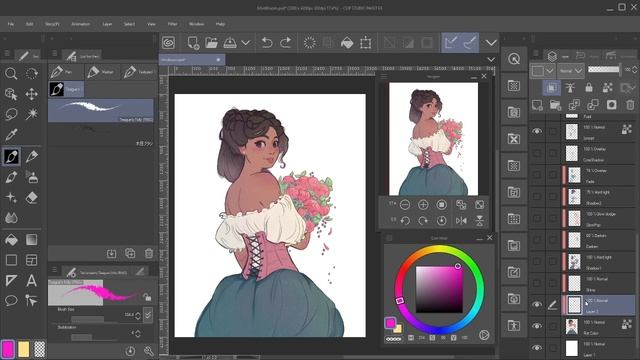Create new raster layer in Layer panel
640x360 pixels.
point(537,105)
